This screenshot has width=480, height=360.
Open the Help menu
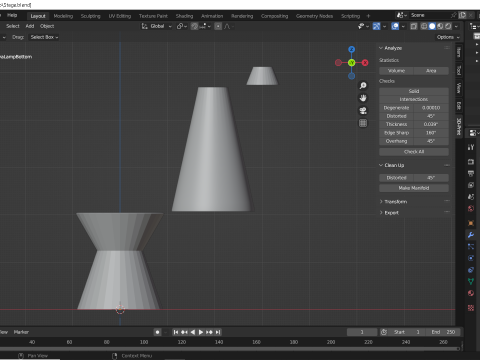(x=12, y=15)
